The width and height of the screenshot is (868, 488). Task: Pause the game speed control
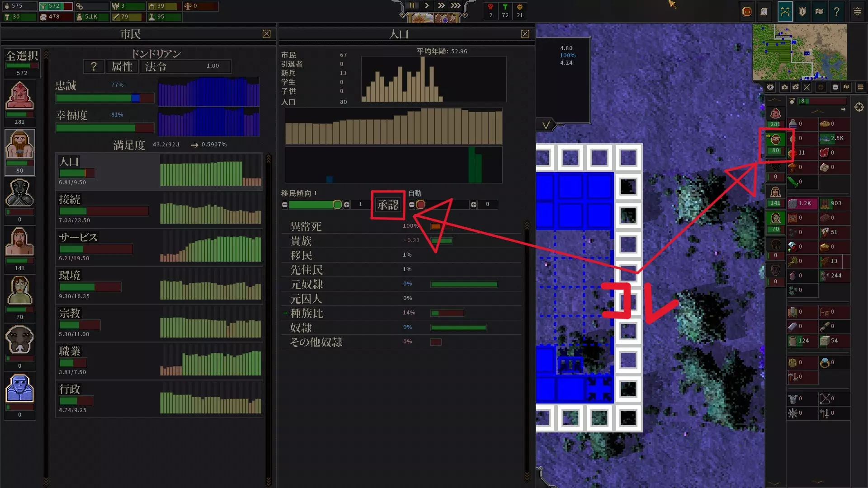tap(412, 5)
